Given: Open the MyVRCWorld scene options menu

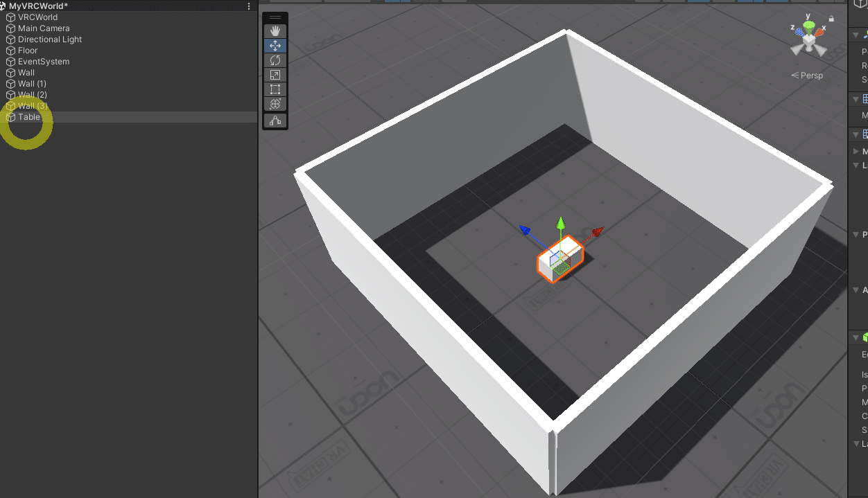Looking at the screenshot, I should 249,6.
